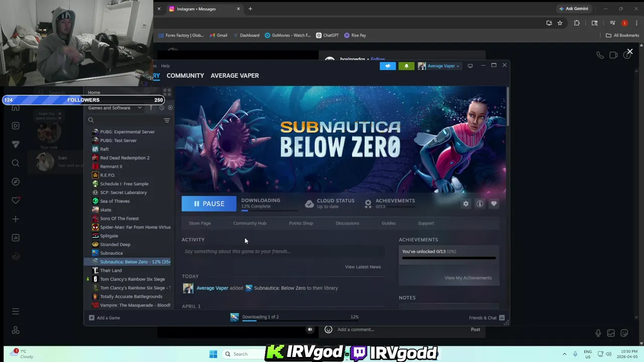Open advanced filter options icon in library
The width and height of the screenshot is (644, 362).
pos(167,120)
